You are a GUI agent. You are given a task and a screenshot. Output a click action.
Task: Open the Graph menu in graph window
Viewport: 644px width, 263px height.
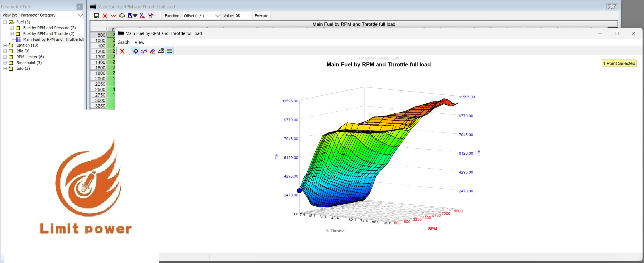(123, 42)
